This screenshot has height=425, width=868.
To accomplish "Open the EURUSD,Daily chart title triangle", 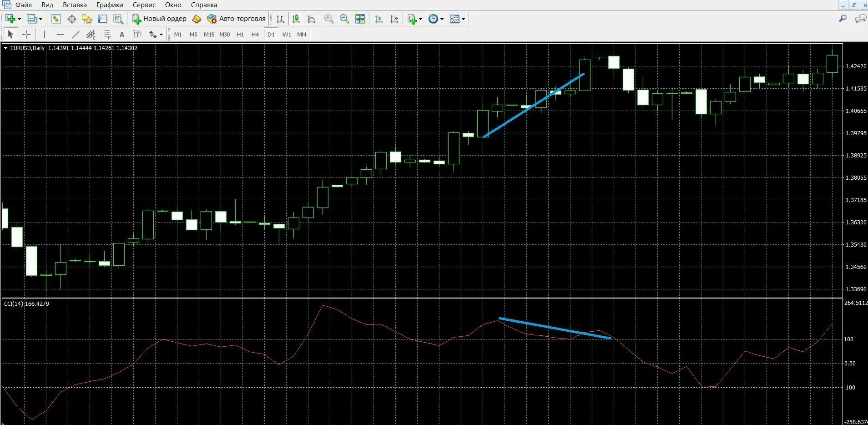I will (6, 48).
